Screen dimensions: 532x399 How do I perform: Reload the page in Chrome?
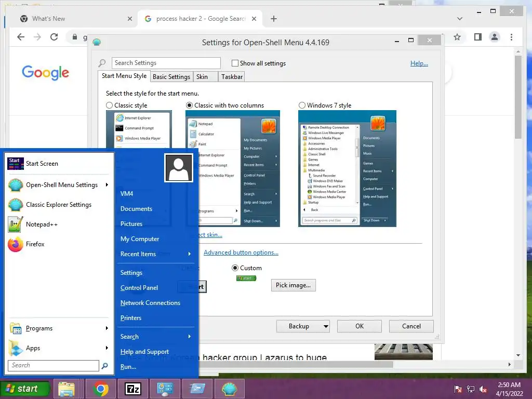coord(54,37)
